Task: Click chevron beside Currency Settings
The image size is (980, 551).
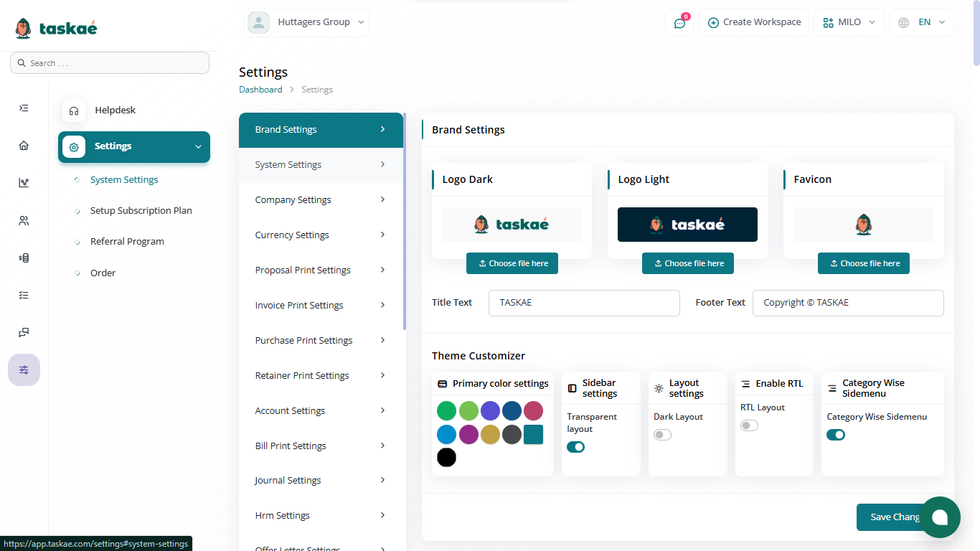Action: point(382,235)
